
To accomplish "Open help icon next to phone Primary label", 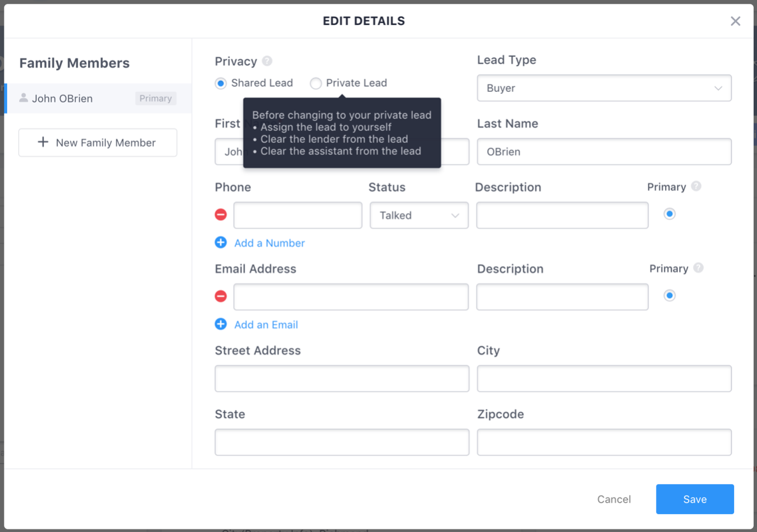I will (696, 186).
